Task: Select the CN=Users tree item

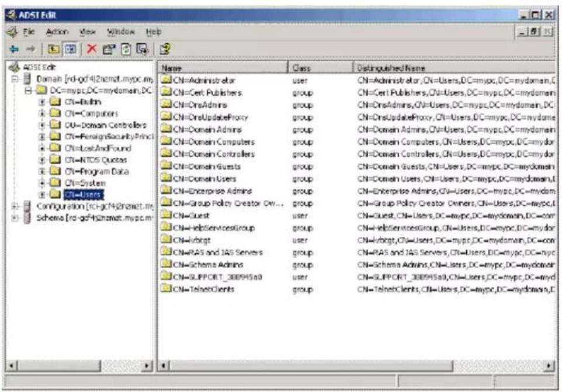Action: pyautogui.click(x=84, y=195)
